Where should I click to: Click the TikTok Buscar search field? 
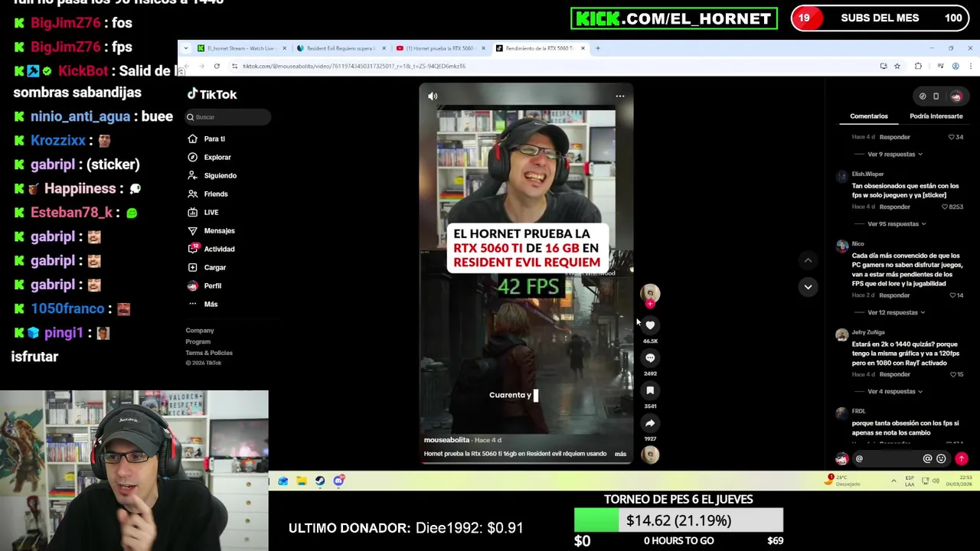[228, 117]
